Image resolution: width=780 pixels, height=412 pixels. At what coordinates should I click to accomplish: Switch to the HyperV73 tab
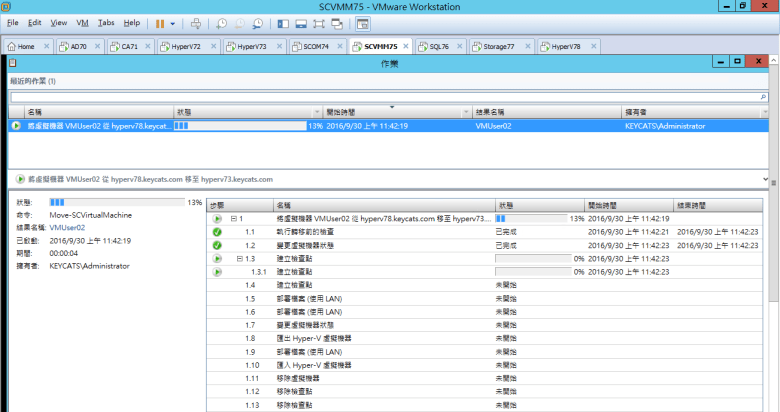tap(245, 46)
